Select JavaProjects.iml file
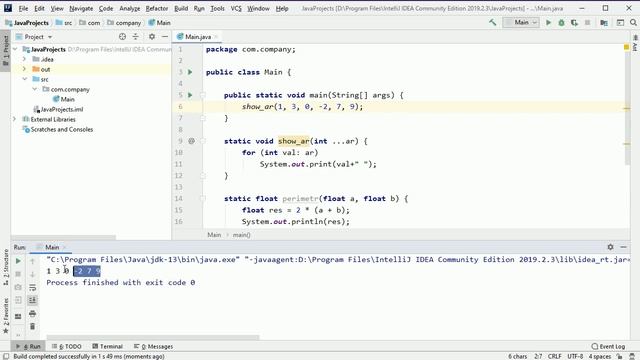The width and height of the screenshot is (640, 360). [58, 109]
